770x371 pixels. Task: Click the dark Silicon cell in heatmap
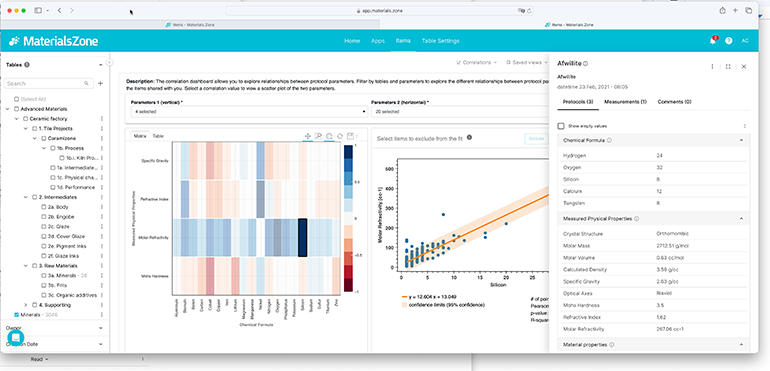[x=302, y=237]
